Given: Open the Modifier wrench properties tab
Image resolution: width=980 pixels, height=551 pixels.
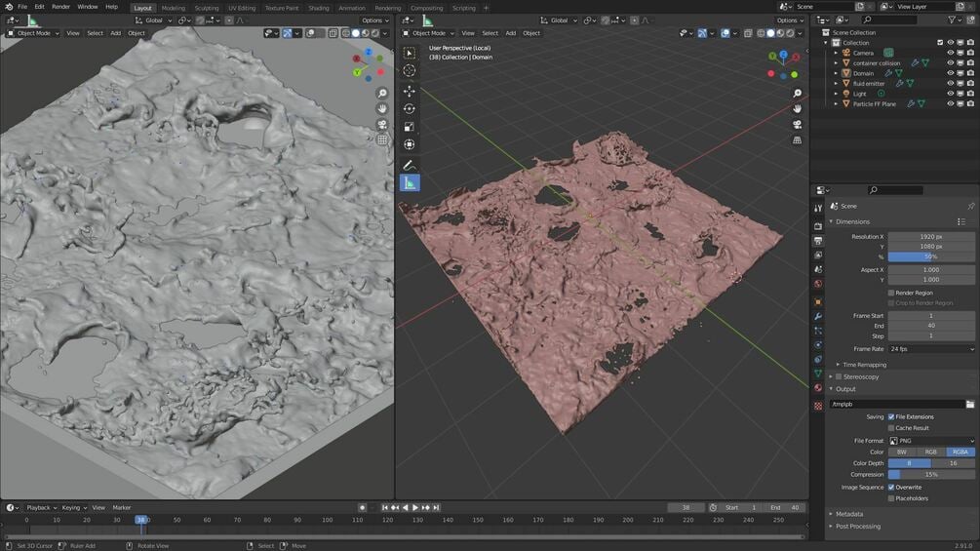Looking at the screenshot, I should click(818, 316).
